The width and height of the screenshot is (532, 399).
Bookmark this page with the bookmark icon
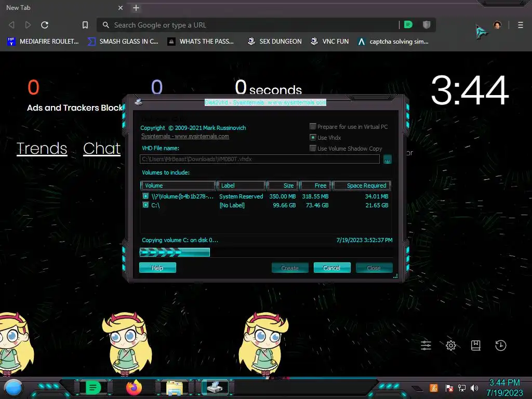(85, 25)
